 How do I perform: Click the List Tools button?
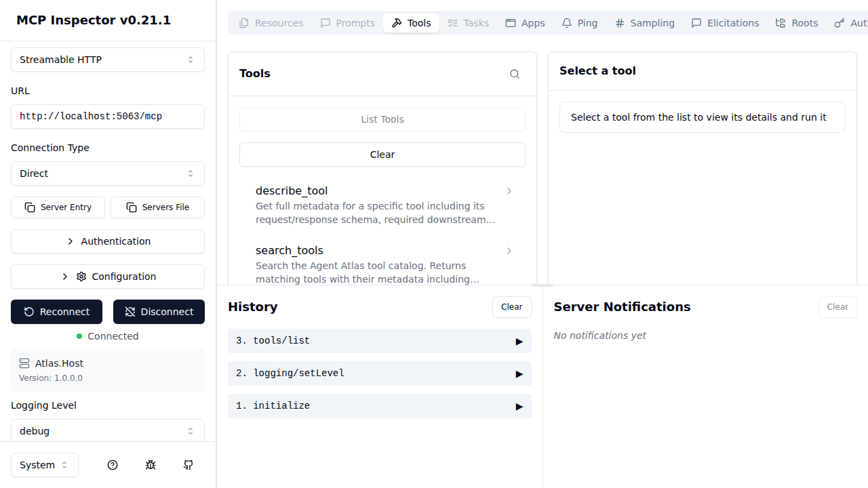[x=382, y=119]
